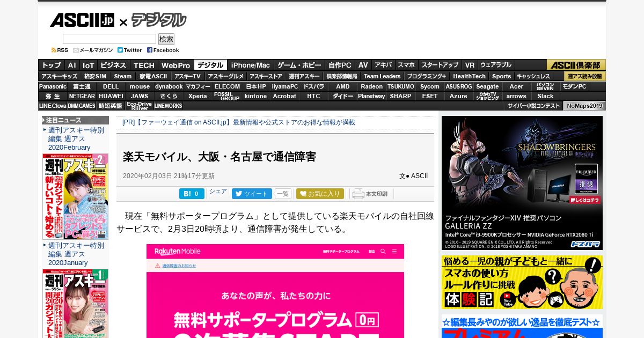The image size is (644, 338).
Task: Open the ファーウェイ通信 PR link
Action: coord(239,122)
